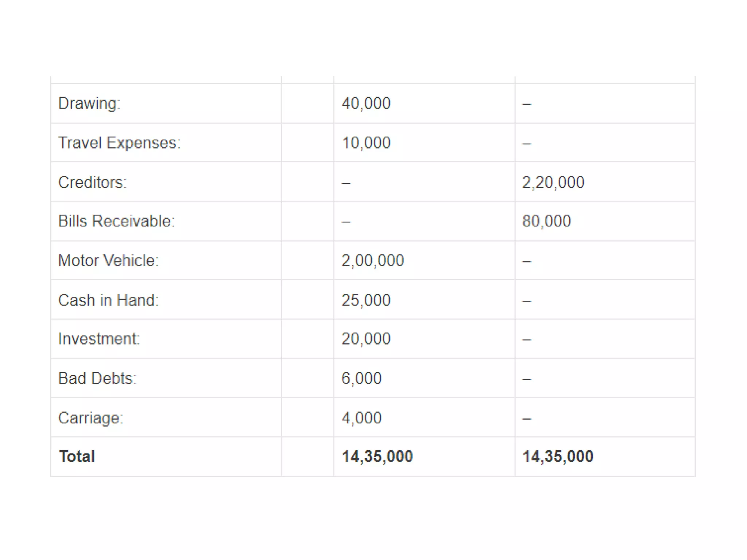Click the Creditors row label
Viewport: 747px width, 560px height.
click(x=92, y=182)
